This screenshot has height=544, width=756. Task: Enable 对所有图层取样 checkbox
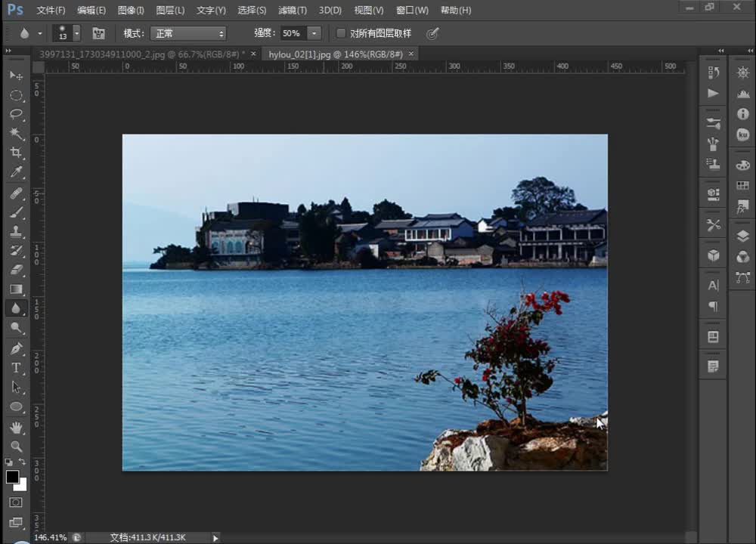[x=341, y=33]
